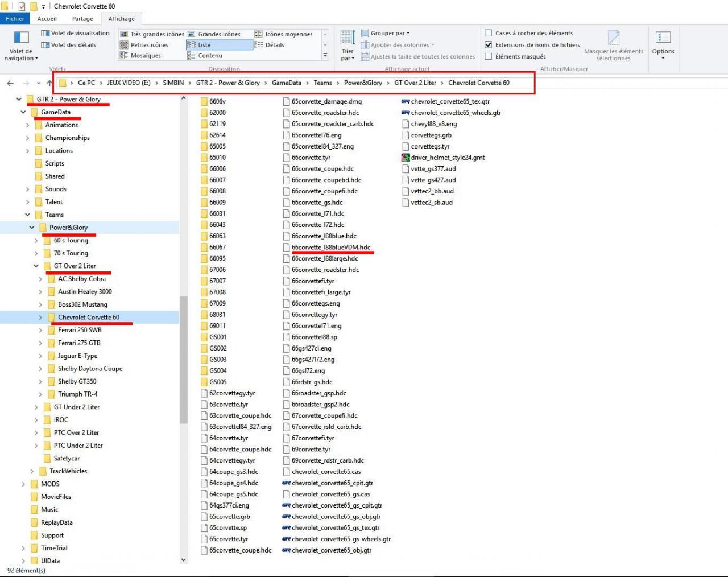Select chevrolet_corvette65_gs_obj.gtr file icon
Screen dimensions: 728x577
coord(287,517)
